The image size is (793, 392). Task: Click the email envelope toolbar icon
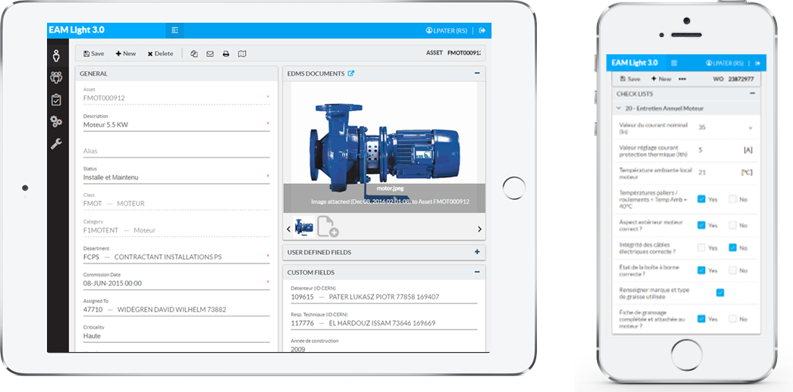click(x=210, y=54)
